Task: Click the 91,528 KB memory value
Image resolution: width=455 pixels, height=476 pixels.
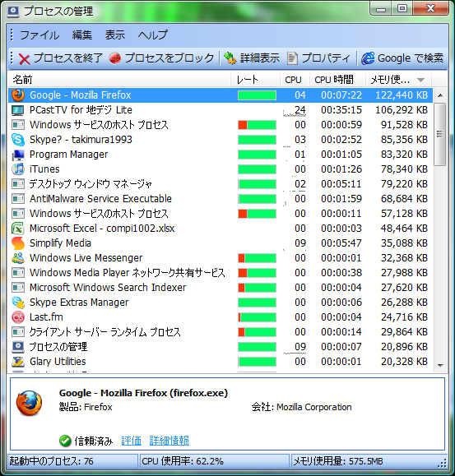Action: [x=404, y=125]
